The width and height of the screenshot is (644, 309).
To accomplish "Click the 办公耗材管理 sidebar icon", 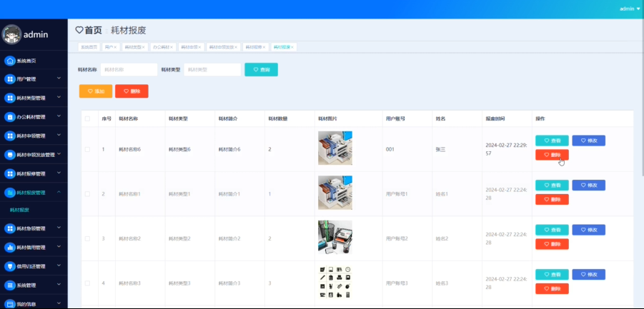I will (x=10, y=117).
